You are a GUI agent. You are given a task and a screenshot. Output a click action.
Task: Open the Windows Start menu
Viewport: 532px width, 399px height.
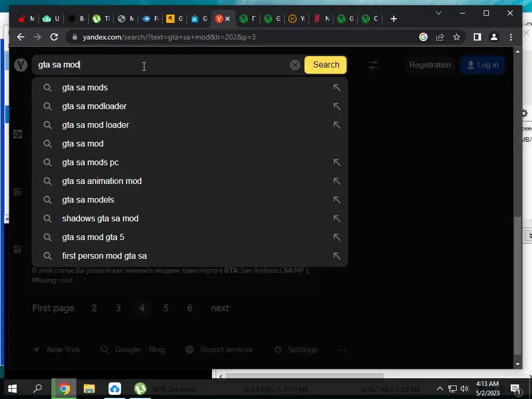(x=12, y=389)
